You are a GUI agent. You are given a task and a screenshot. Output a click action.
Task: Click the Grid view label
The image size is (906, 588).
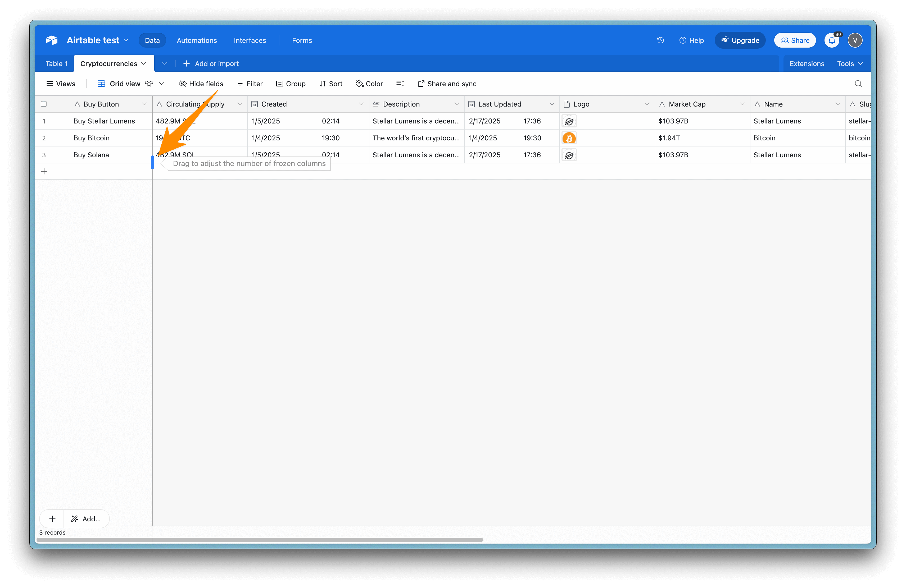(125, 84)
